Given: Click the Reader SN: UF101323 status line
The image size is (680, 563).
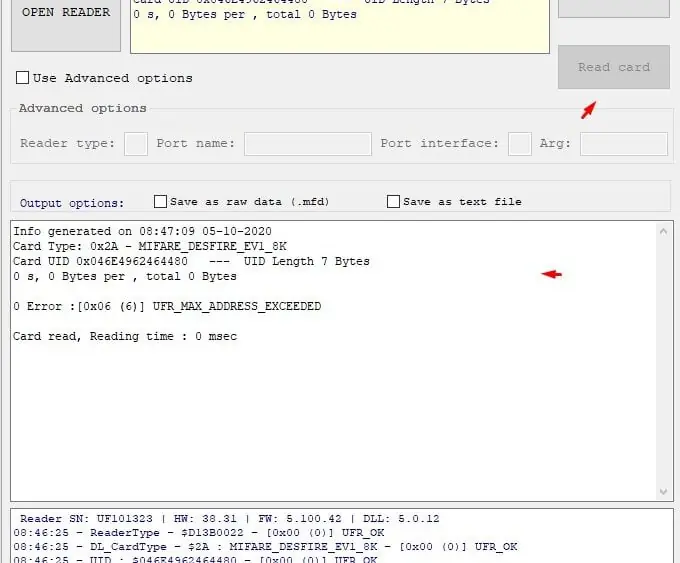Looking at the screenshot, I should click(229, 519).
